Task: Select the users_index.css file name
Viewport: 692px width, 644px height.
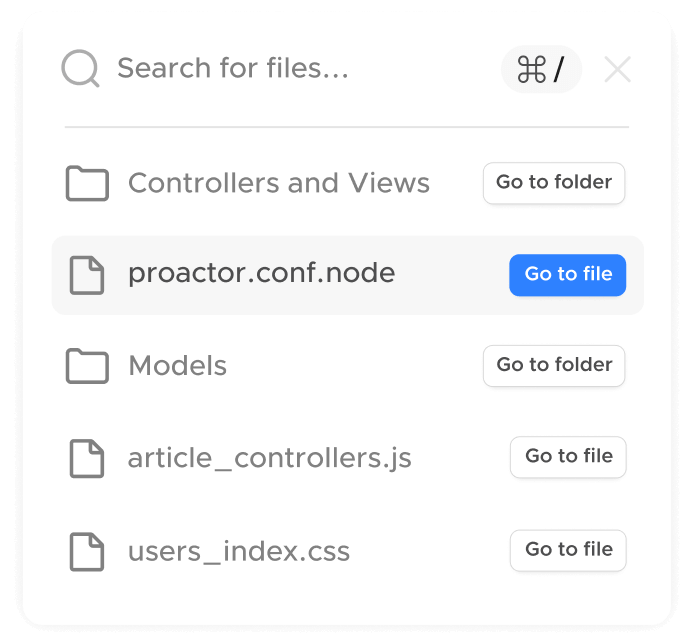Action: click(239, 551)
